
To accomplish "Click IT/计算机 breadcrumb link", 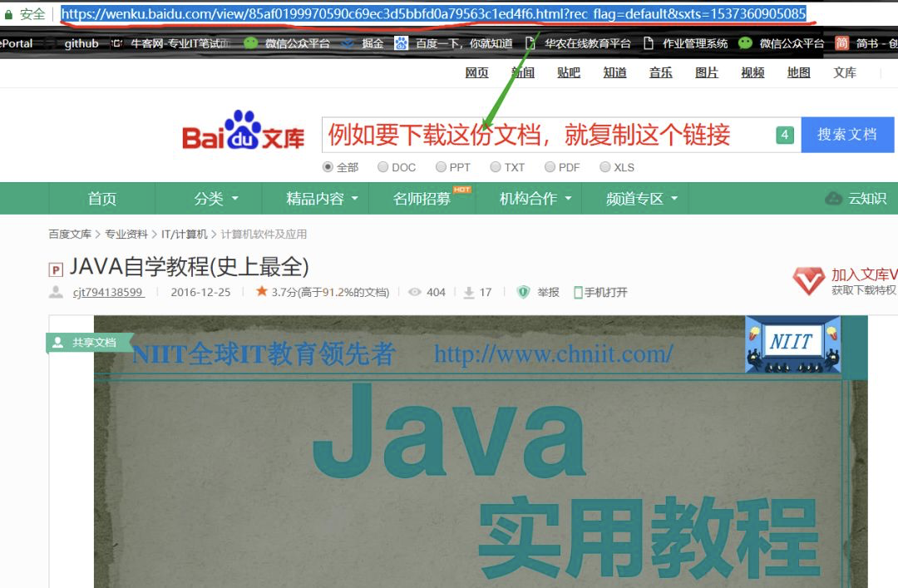I will pos(185,234).
